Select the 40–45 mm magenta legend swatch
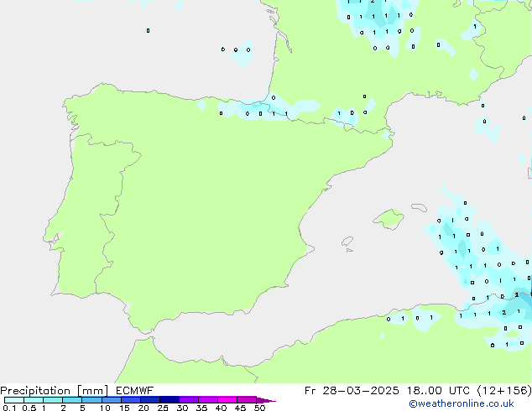Screen dimensions: 532x411 click(x=227, y=400)
